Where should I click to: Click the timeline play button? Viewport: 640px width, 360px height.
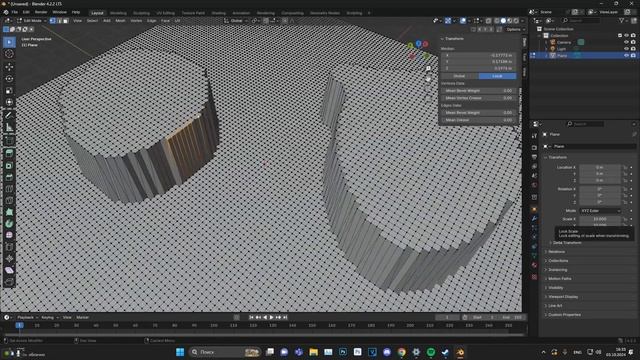[271, 317]
